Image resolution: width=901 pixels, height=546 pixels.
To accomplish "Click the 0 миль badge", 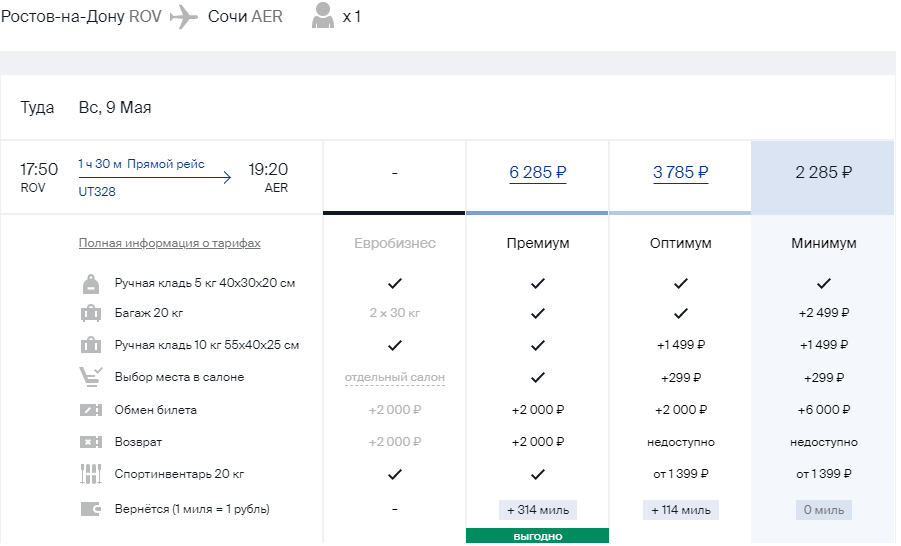I will [x=823, y=510].
